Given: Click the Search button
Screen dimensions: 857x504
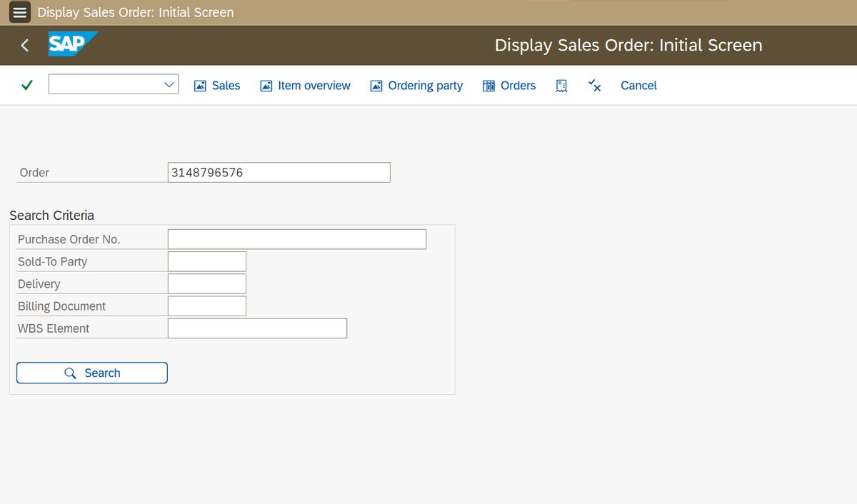Looking at the screenshot, I should tap(92, 373).
